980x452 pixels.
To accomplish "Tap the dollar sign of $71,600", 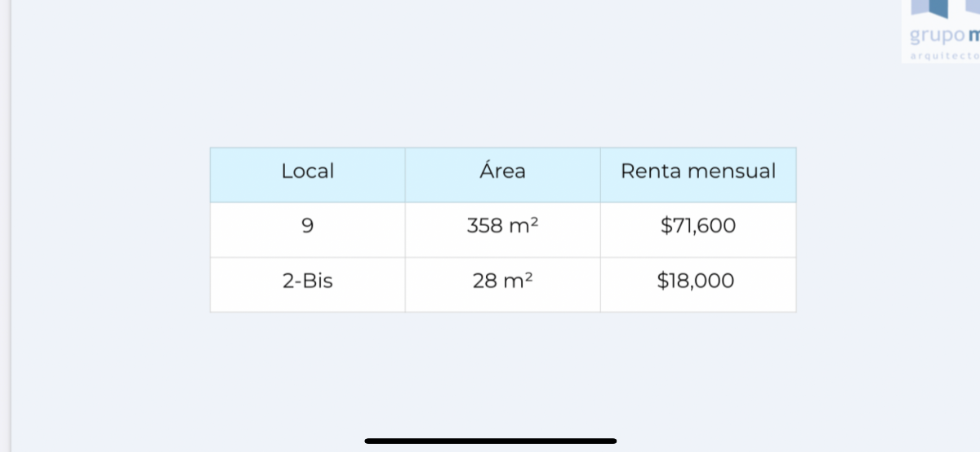I will [x=665, y=226].
